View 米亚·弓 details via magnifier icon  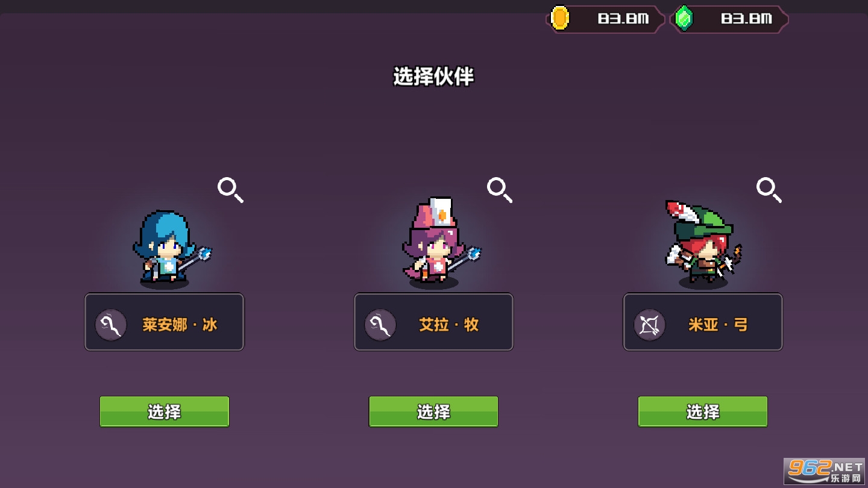click(770, 190)
